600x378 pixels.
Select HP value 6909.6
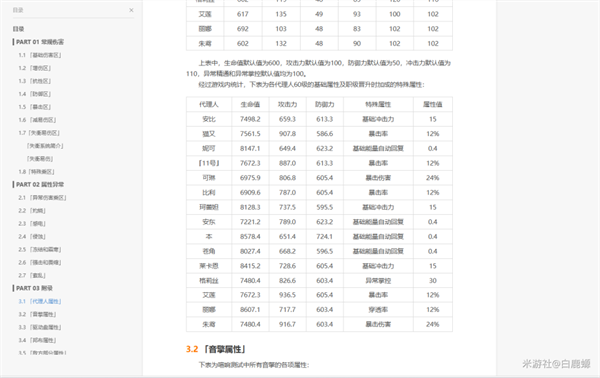250,192
